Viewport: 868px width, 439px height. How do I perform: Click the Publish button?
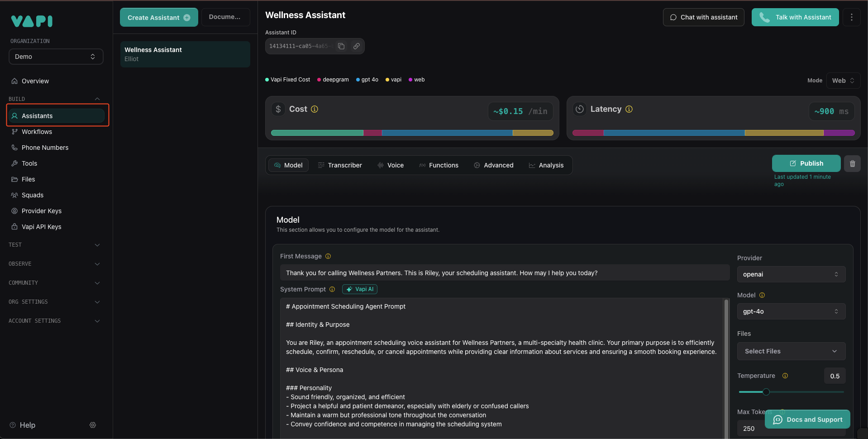(806, 163)
